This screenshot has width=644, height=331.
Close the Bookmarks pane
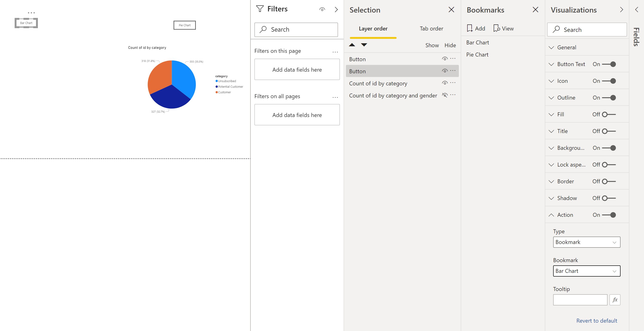535,10
